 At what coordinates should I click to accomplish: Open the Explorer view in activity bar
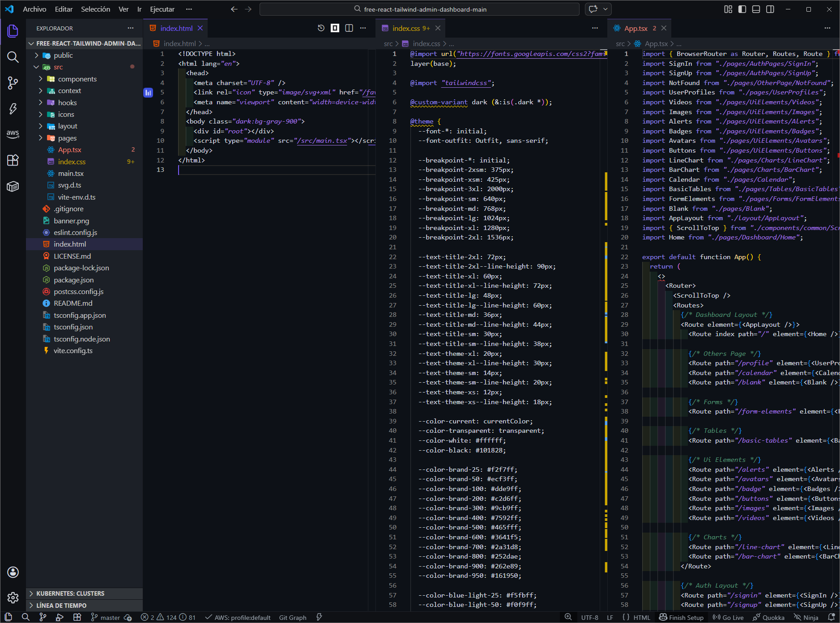tap(13, 31)
